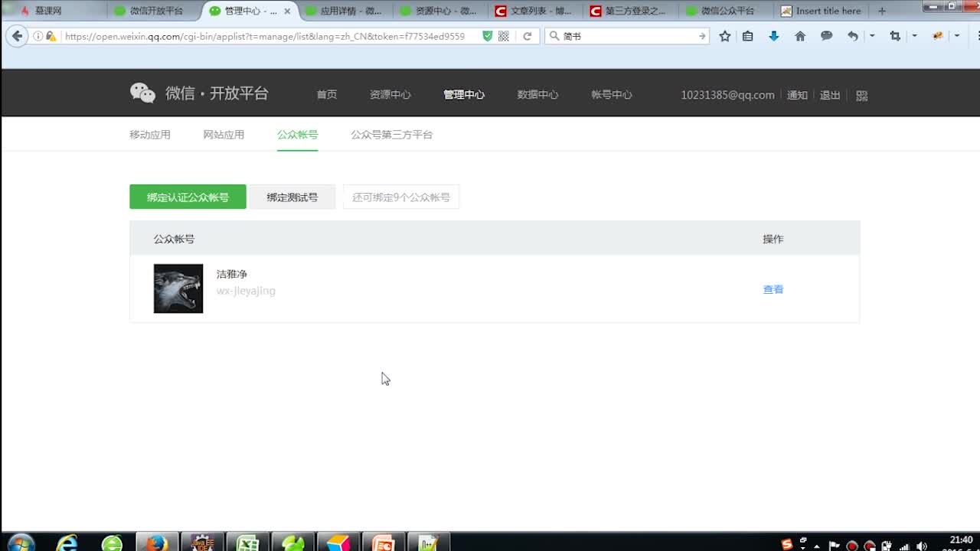Image resolution: width=980 pixels, height=551 pixels.
Task: Show hidden tray icons arrow
Action: (818, 546)
